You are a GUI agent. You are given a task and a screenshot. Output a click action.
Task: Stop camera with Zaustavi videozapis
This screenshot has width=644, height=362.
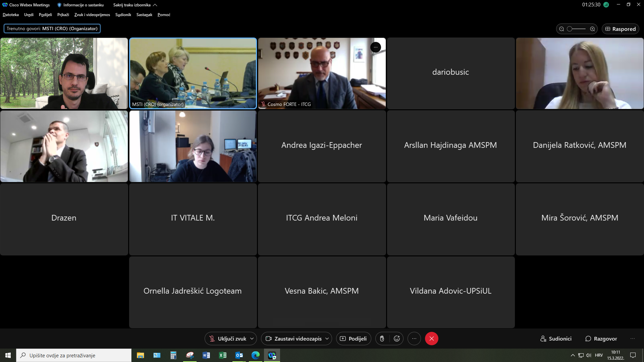[293, 339]
